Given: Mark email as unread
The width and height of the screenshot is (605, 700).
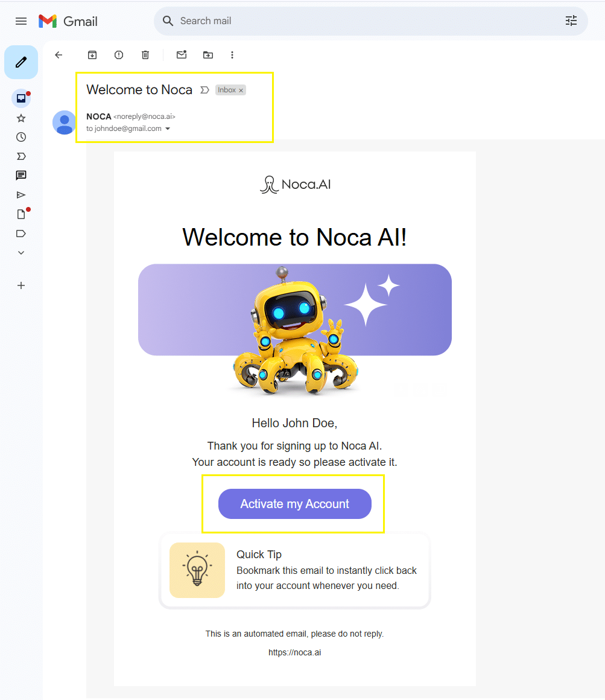Looking at the screenshot, I should click(x=182, y=55).
